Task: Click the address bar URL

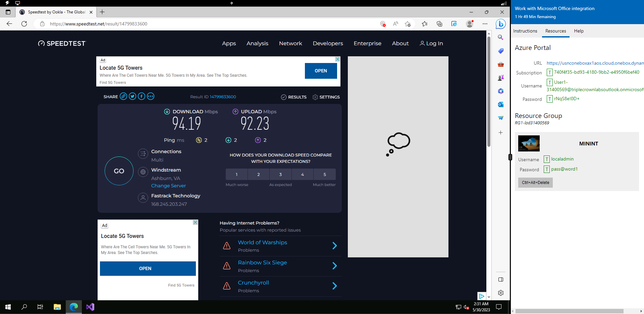Action: tap(99, 24)
